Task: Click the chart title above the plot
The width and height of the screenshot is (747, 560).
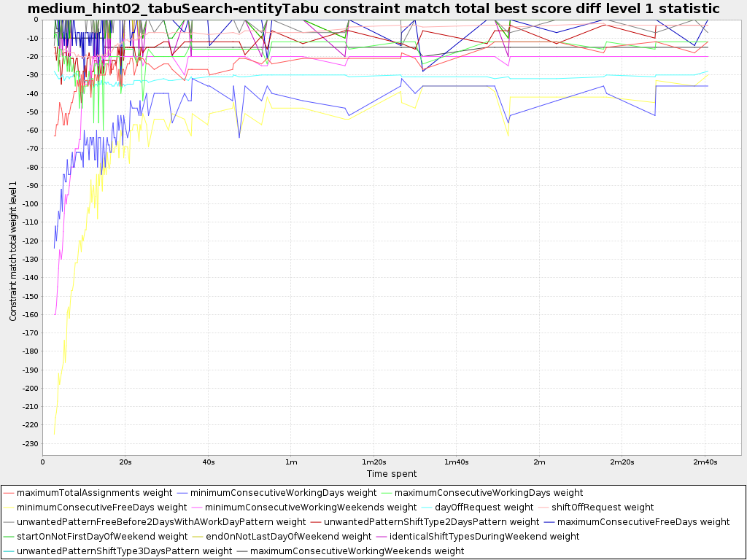Action: (372, 9)
